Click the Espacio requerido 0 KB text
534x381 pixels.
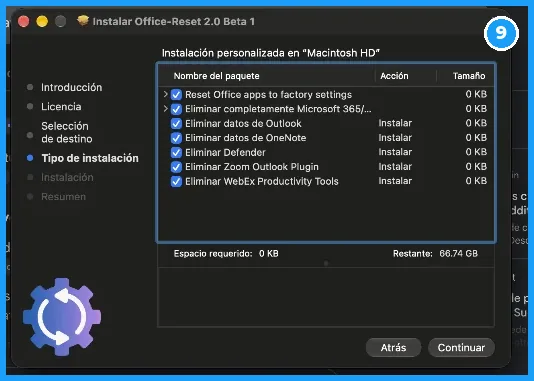coord(226,254)
